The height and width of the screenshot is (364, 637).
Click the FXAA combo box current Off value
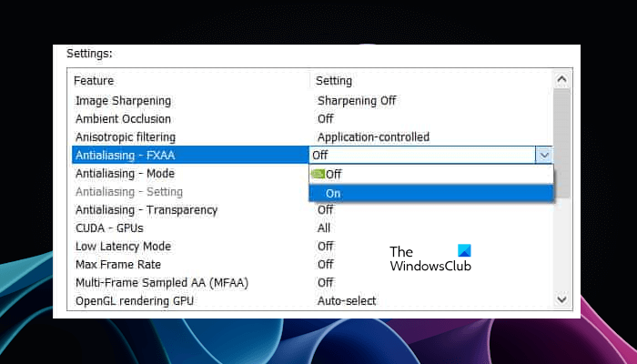pos(422,156)
